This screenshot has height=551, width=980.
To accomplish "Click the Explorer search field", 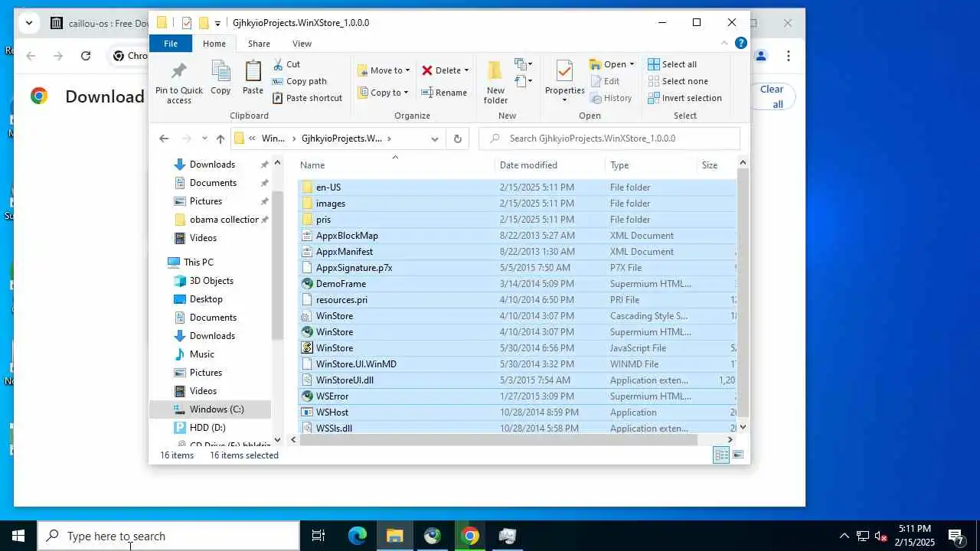I will [x=609, y=139].
